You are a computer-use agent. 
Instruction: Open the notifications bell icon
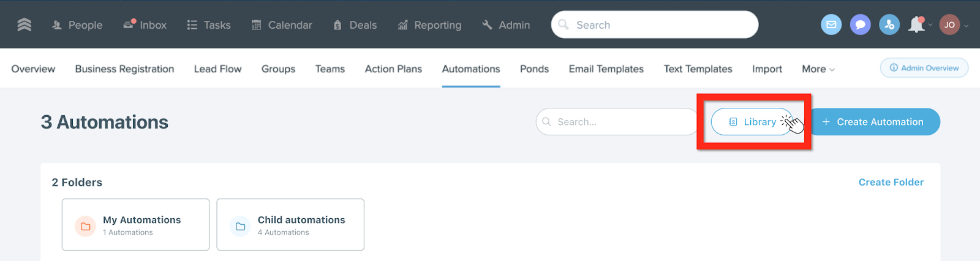tap(916, 25)
